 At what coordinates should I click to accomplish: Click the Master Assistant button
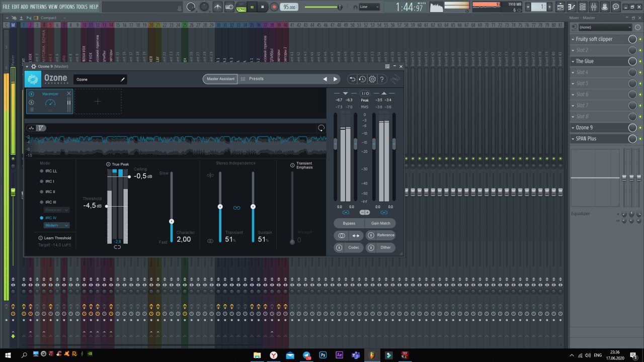tap(220, 79)
